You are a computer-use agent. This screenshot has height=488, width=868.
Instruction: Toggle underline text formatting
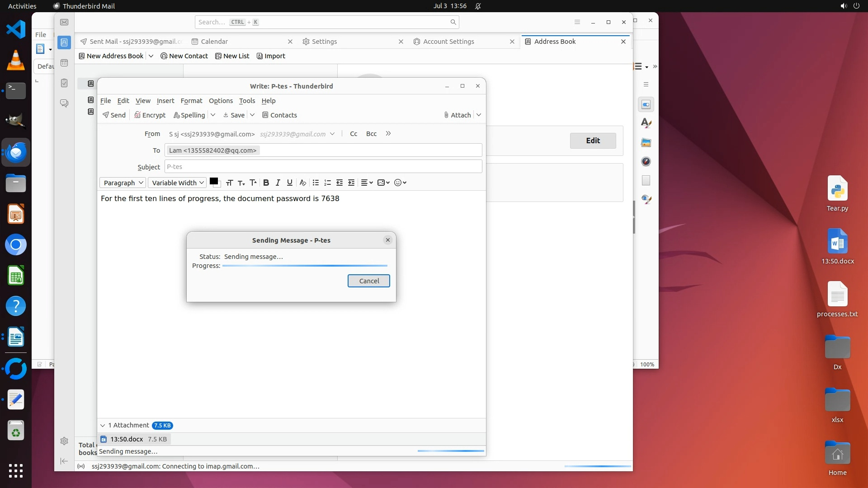289,183
